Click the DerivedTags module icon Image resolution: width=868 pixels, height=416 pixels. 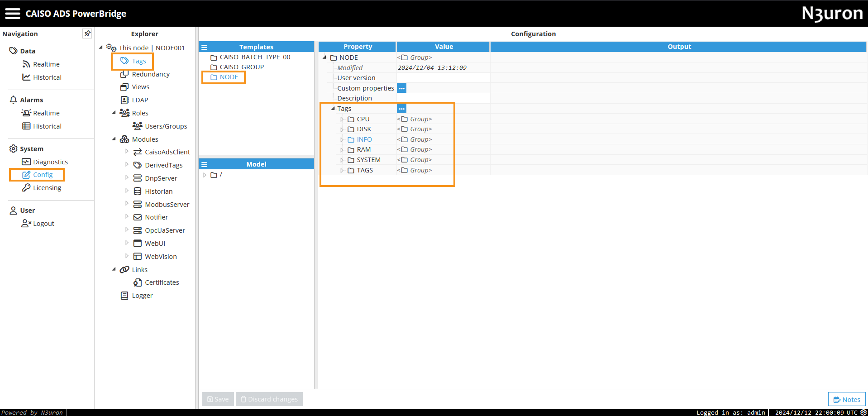click(x=138, y=165)
